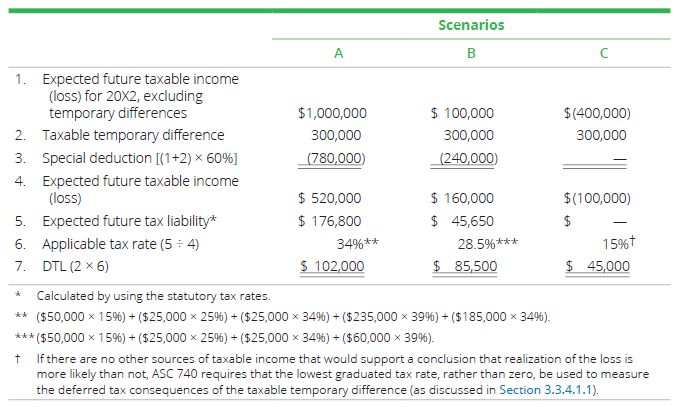678x407 pixels.
Task: Click the "Taxable temporary difference" row label
Action: 133,135
